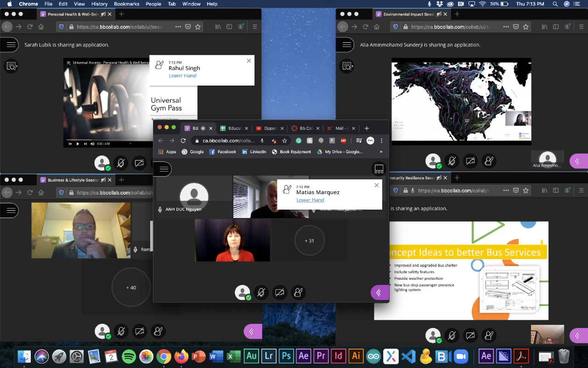This screenshot has width=588, height=368.
Task: Open my status avatar in Environmental Impact window
Action: tap(433, 161)
